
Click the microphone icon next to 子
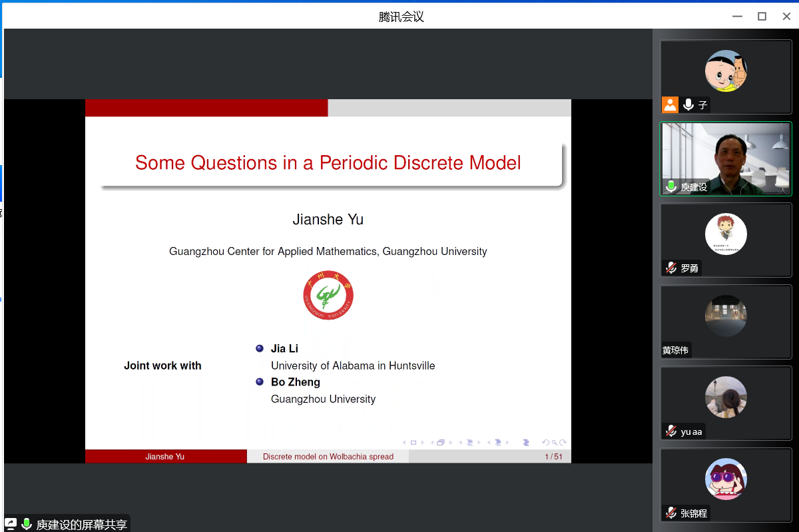tap(688, 105)
